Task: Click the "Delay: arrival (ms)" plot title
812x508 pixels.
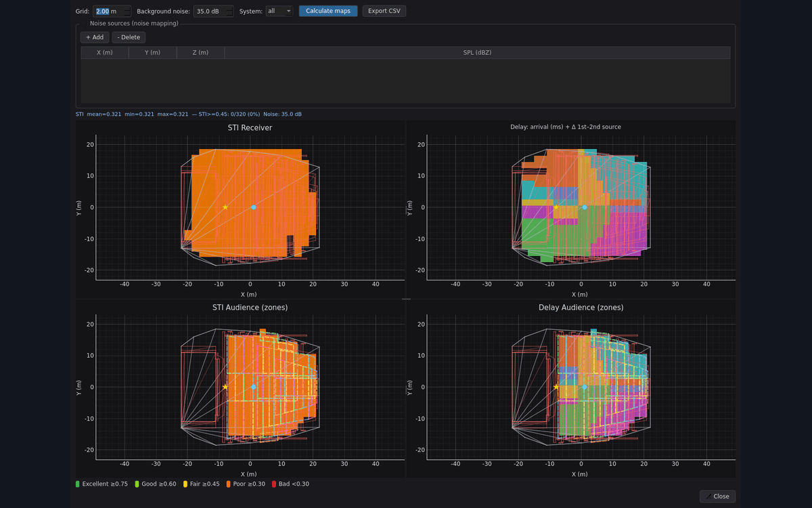Action: pyautogui.click(x=566, y=127)
